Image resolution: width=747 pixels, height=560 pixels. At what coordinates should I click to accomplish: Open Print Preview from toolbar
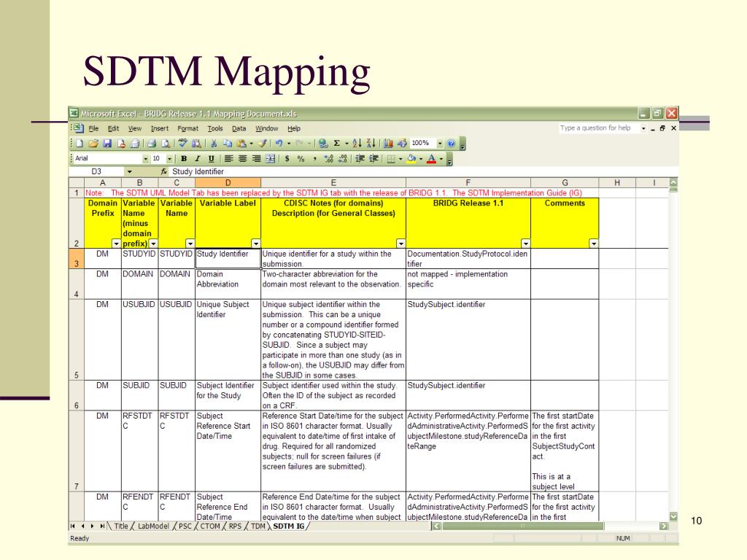pyautogui.click(x=166, y=144)
